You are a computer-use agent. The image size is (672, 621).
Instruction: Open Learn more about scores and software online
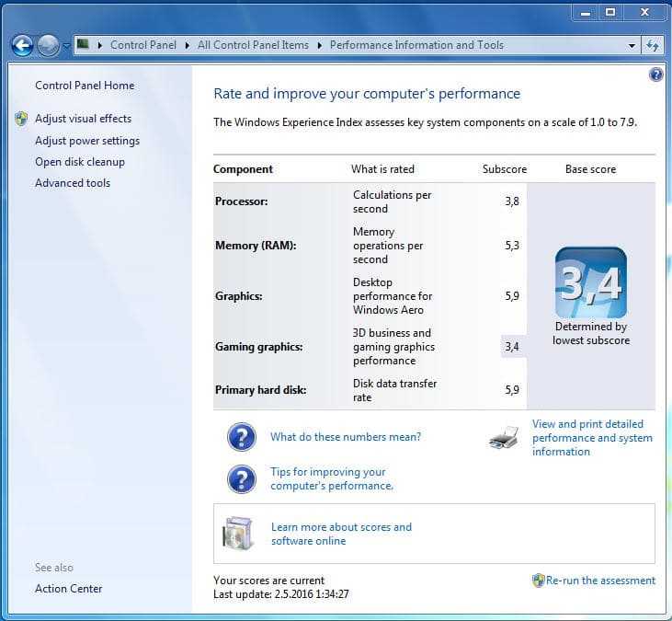[342, 534]
